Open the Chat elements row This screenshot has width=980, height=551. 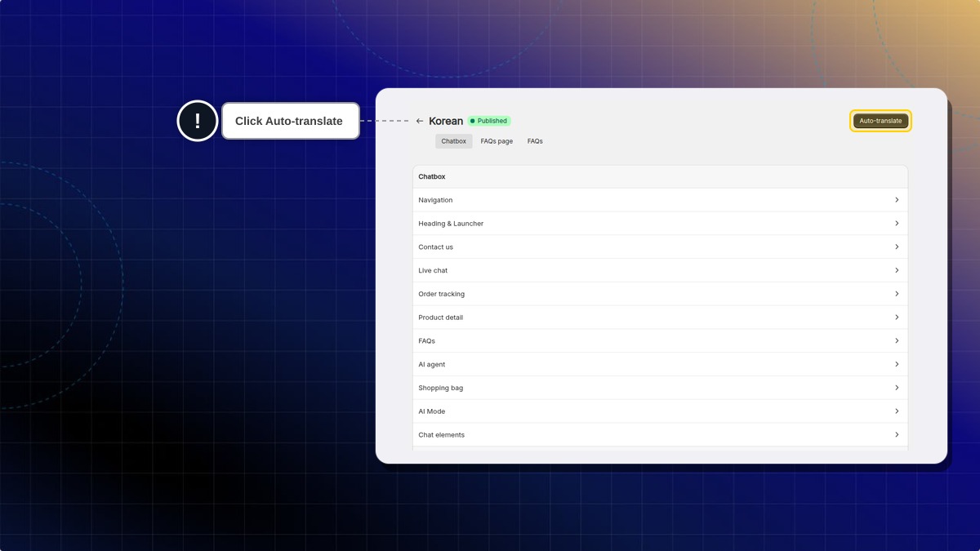point(660,435)
